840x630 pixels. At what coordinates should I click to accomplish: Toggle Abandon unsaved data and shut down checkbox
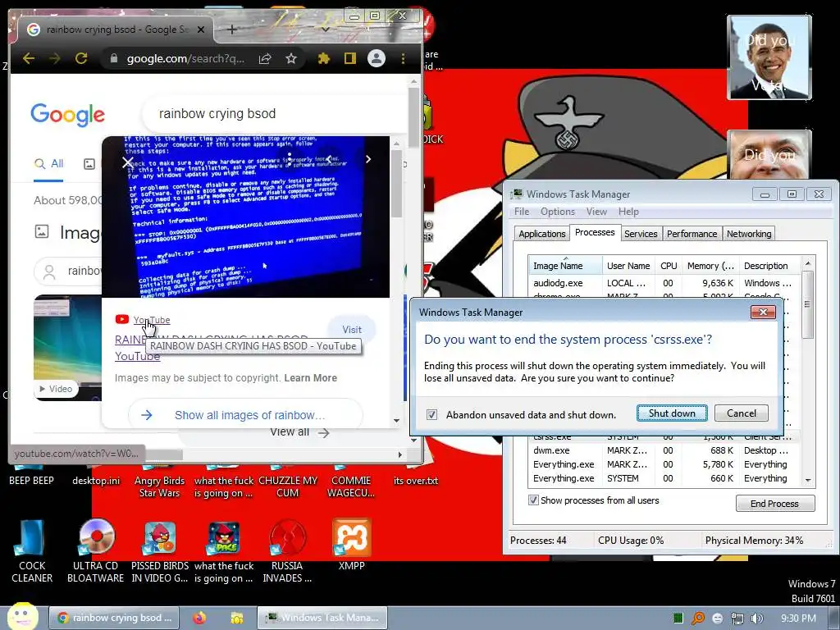tap(431, 414)
